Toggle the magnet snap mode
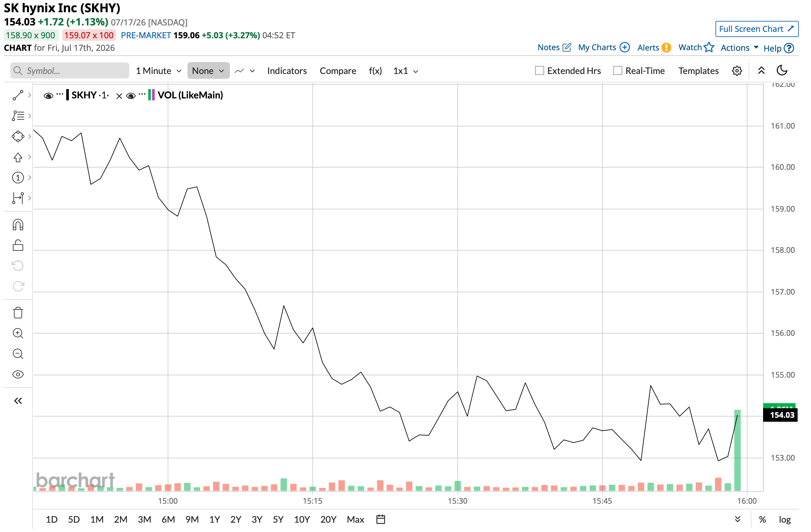The width and height of the screenshot is (811, 532). pos(18,225)
